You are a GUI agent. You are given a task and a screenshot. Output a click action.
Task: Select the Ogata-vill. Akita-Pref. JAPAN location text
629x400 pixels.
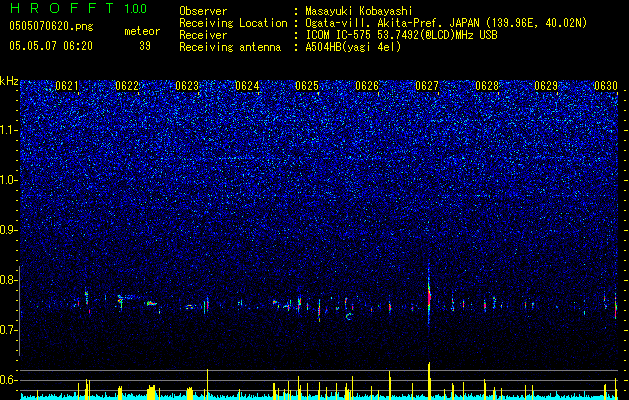pyautogui.click(x=446, y=23)
